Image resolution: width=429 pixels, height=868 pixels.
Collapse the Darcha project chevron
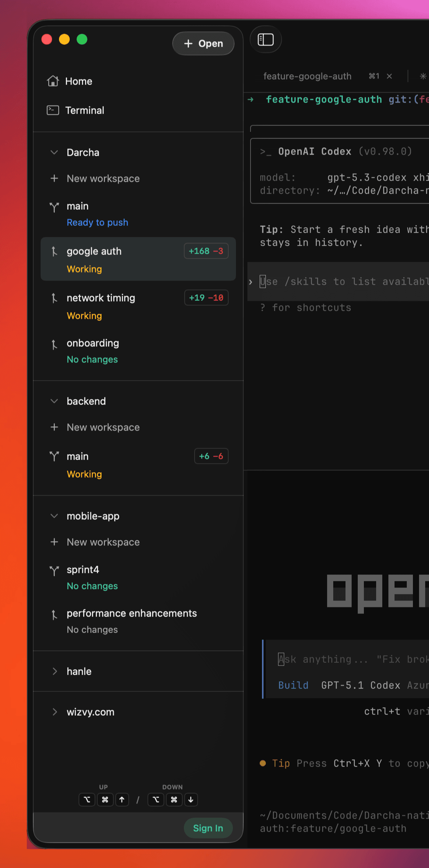(x=54, y=152)
